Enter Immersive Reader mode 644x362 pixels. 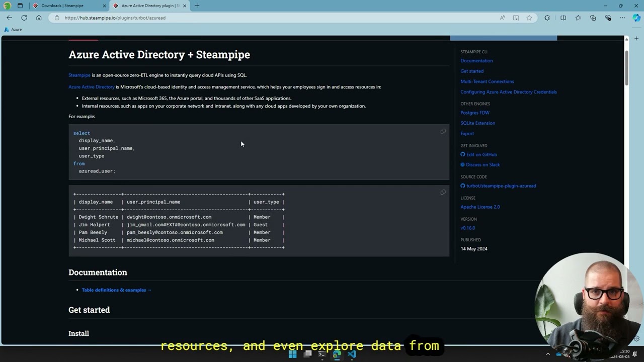pos(516,18)
